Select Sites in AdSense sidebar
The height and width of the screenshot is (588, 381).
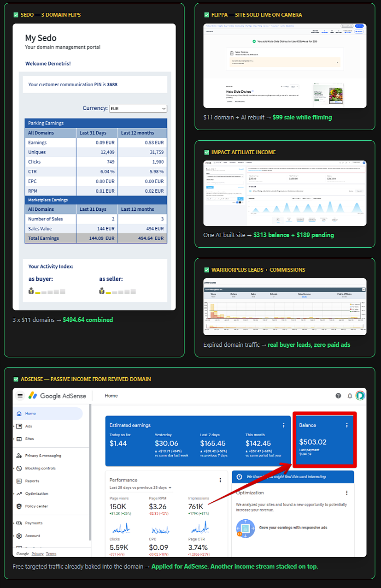(x=29, y=439)
